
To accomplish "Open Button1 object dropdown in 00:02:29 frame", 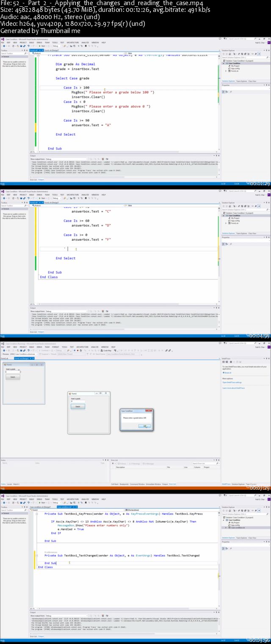I will tap(76, 54).
